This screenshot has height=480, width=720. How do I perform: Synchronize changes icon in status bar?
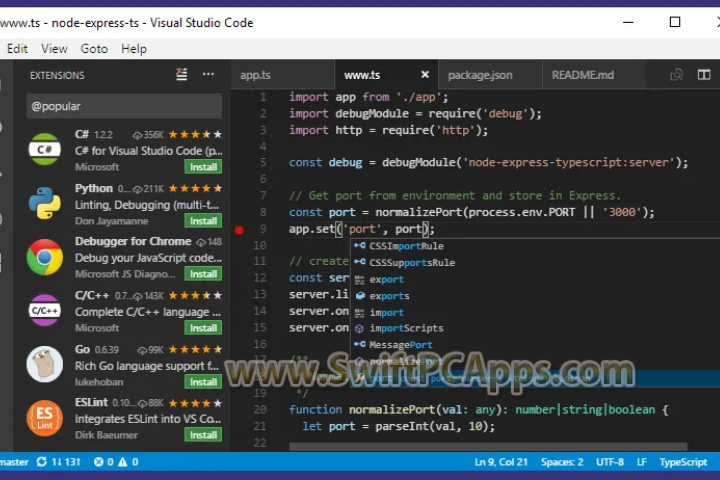(42, 462)
